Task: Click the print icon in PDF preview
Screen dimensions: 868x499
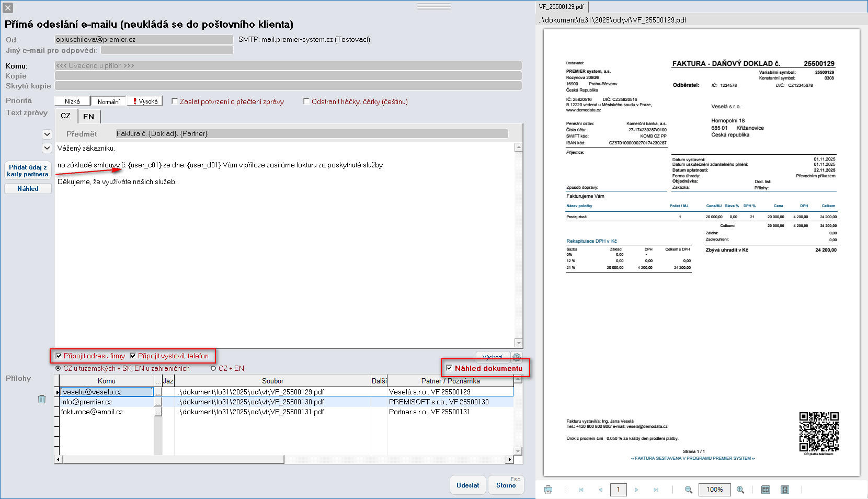Action: [x=548, y=490]
